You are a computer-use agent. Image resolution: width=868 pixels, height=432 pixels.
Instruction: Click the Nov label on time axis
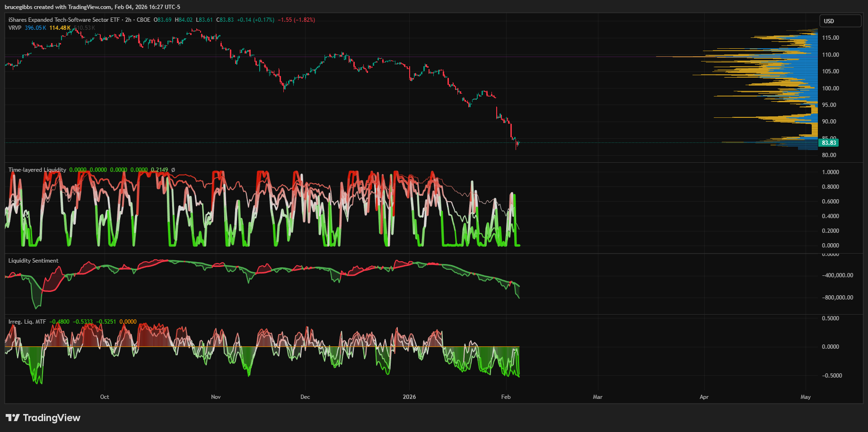point(216,397)
